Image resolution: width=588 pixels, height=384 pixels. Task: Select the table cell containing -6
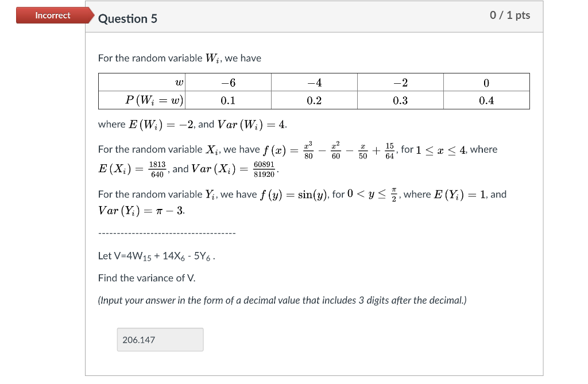click(227, 82)
